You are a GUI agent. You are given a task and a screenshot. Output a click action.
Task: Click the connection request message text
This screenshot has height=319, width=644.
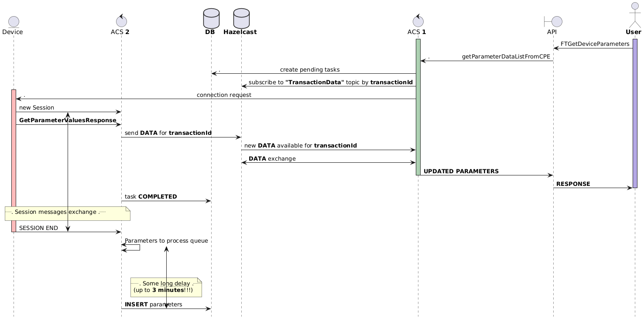224,95
